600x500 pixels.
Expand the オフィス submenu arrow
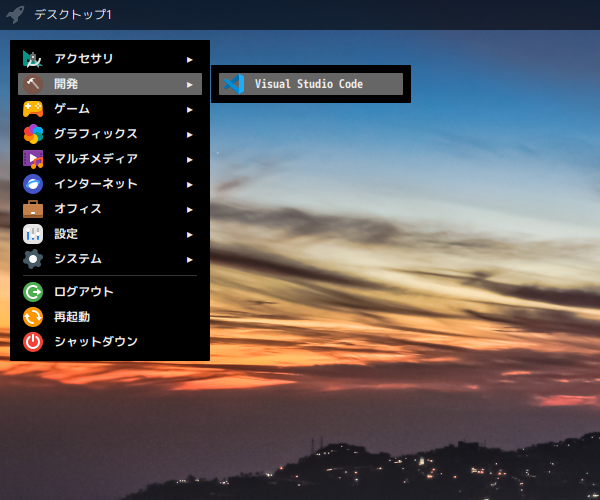coord(189,210)
